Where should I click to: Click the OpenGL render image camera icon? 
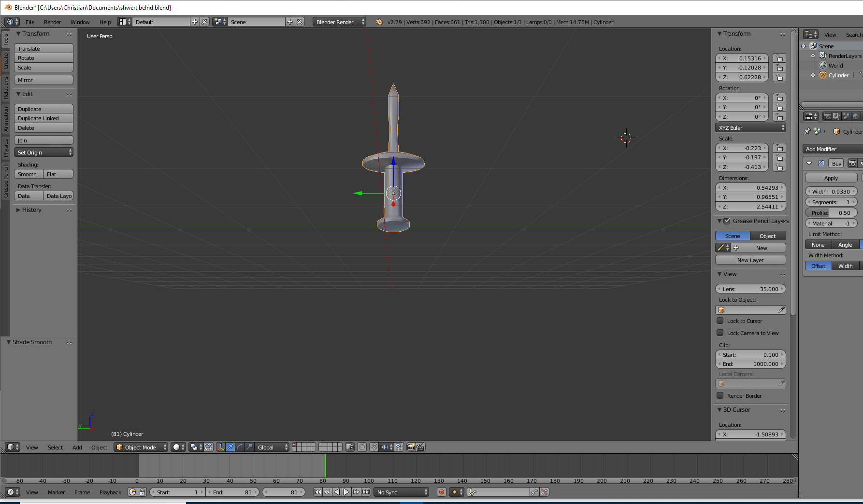(x=411, y=447)
